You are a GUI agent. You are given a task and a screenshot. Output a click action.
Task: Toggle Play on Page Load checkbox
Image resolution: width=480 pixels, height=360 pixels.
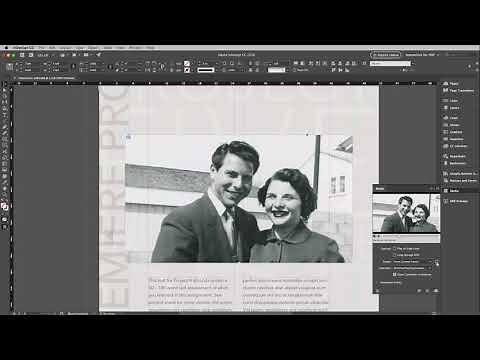point(394,249)
